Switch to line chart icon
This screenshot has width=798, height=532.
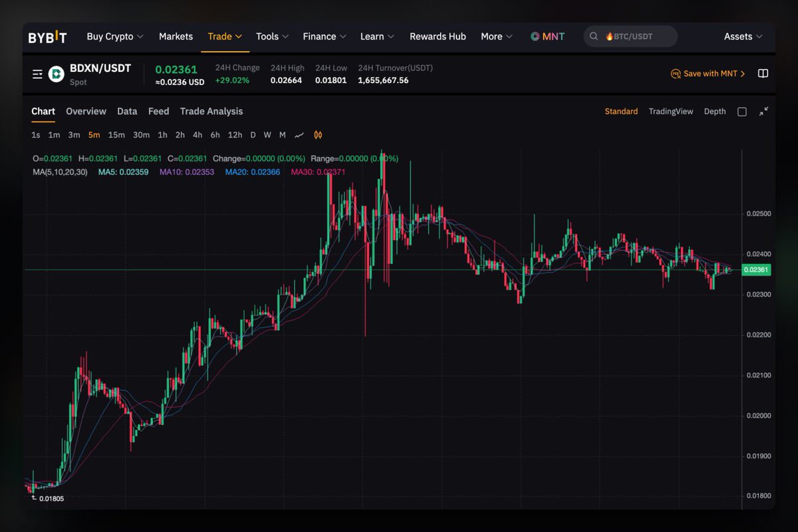point(299,135)
